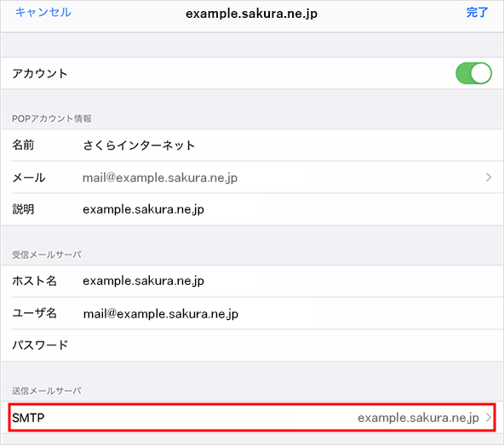Edit the 名前 field さくらインターネット
This screenshot has width=504, height=445.
click(x=139, y=145)
